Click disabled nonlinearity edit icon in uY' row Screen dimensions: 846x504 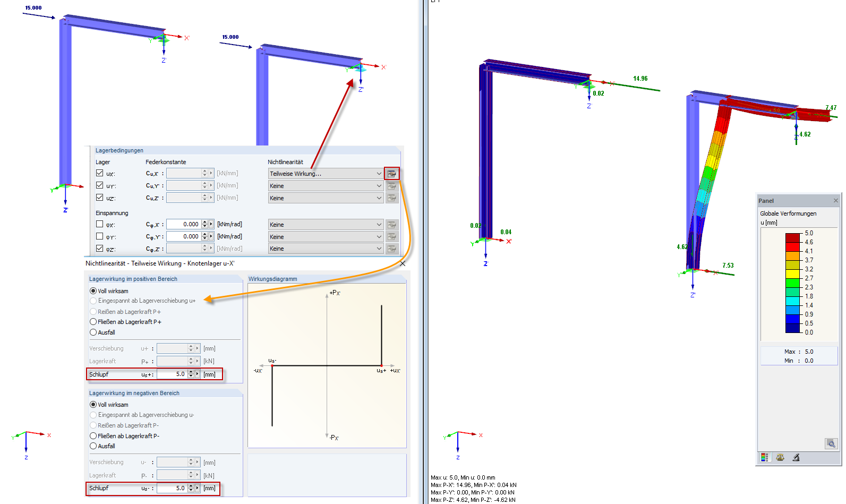tap(391, 186)
